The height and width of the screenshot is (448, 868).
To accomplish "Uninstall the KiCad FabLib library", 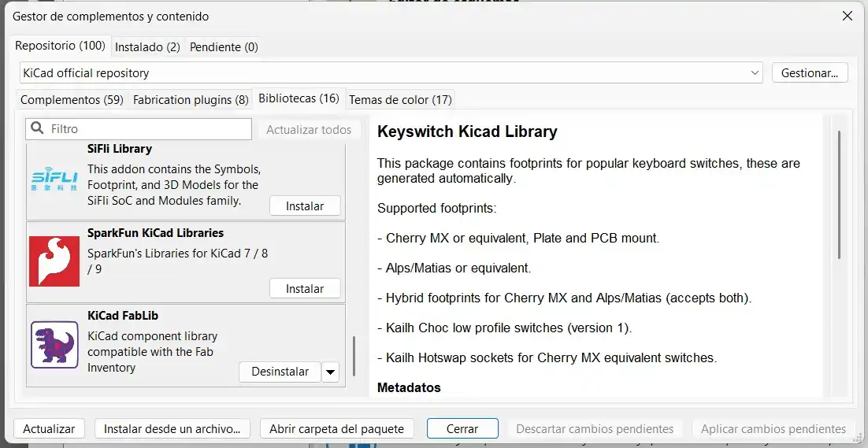I will pos(280,372).
